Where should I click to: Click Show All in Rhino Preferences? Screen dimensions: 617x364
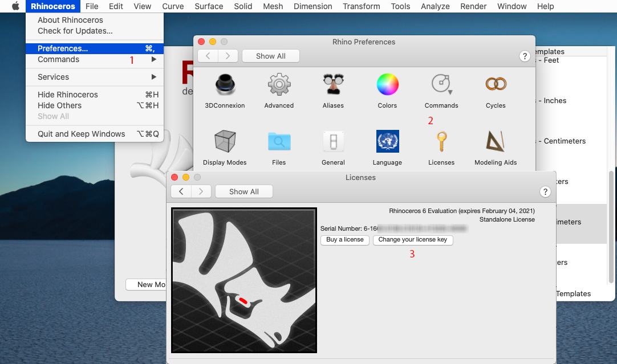click(271, 56)
